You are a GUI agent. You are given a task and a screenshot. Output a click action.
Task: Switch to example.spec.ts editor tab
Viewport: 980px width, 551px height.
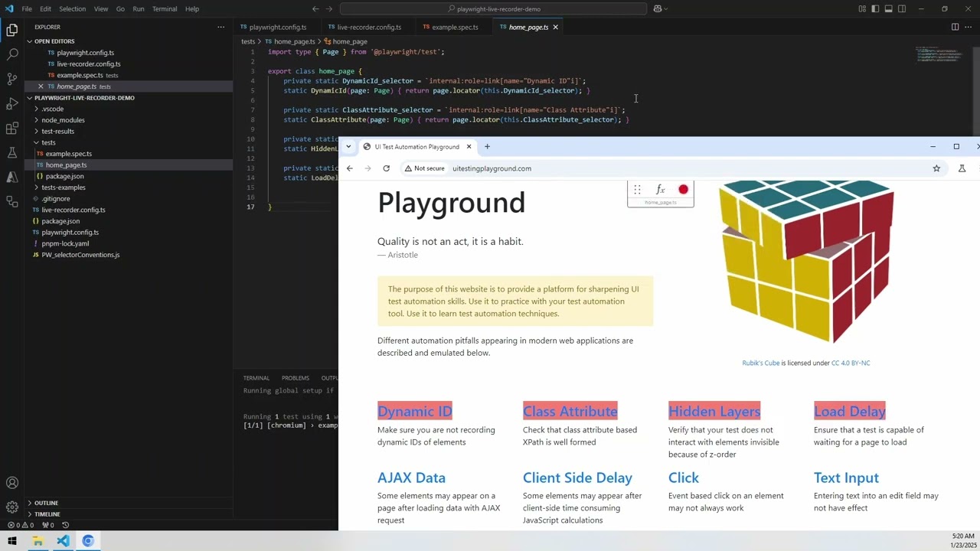point(455,27)
